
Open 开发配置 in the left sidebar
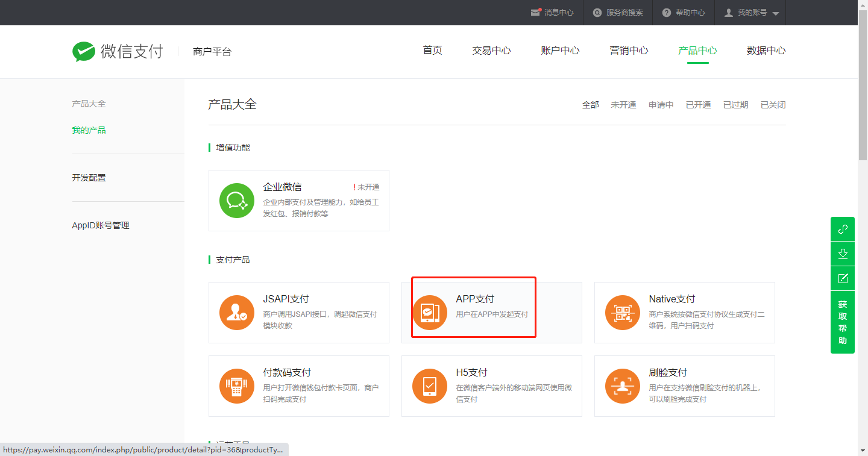89,178
